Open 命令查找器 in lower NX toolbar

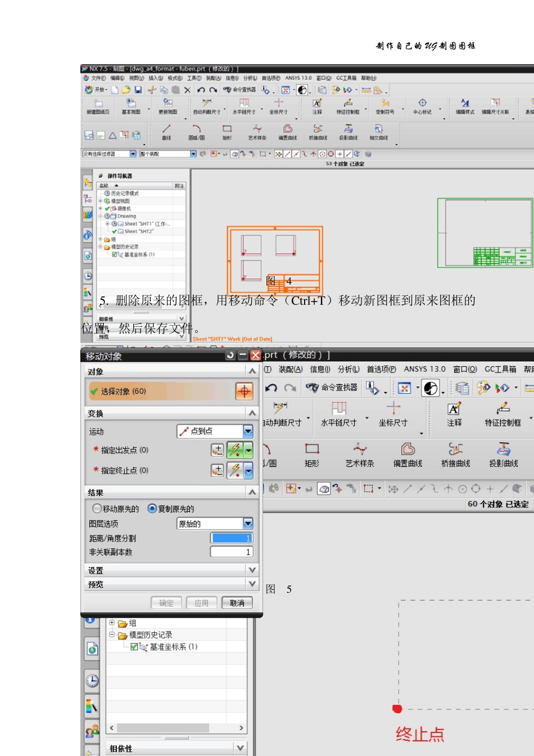pyautogui.click(x=332, y=388)
